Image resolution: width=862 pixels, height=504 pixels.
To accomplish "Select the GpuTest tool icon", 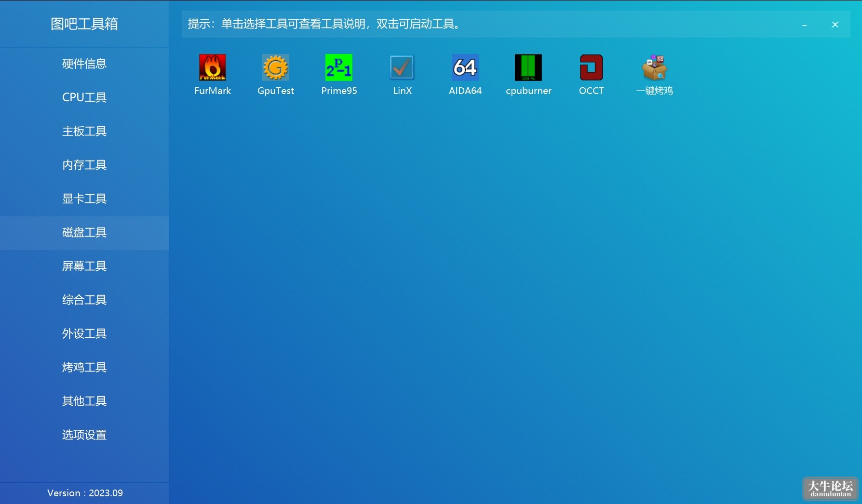I will (x=276, y=67).
